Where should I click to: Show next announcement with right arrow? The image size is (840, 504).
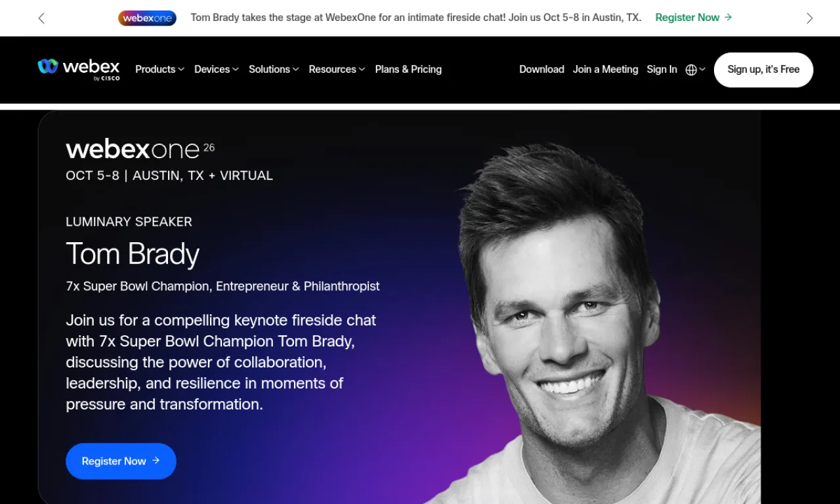coord(809,18)
